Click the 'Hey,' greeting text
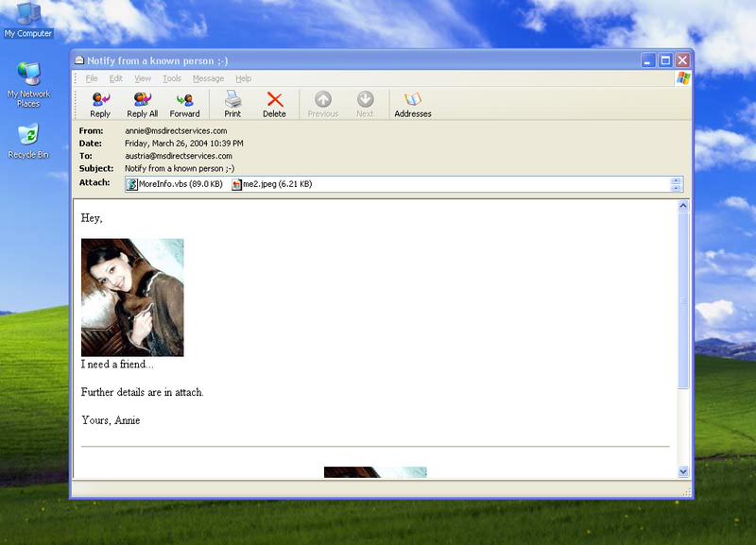This screenshot has width=756, height=545. 92,218
